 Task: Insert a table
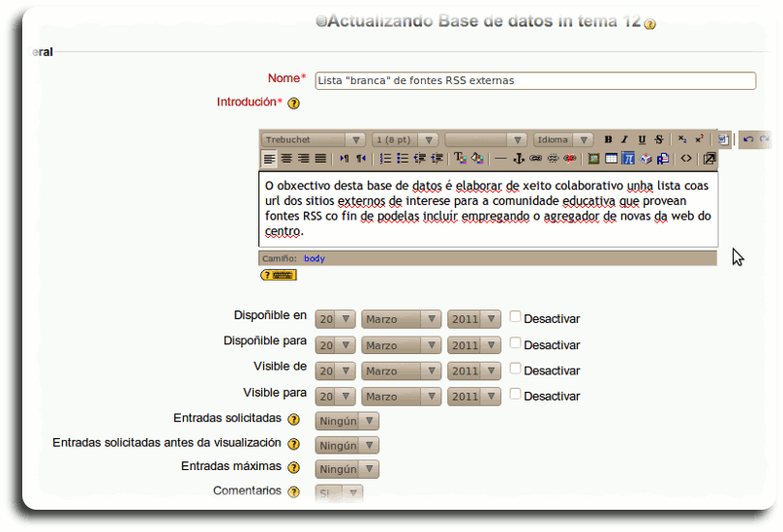(x=611, y=159)
